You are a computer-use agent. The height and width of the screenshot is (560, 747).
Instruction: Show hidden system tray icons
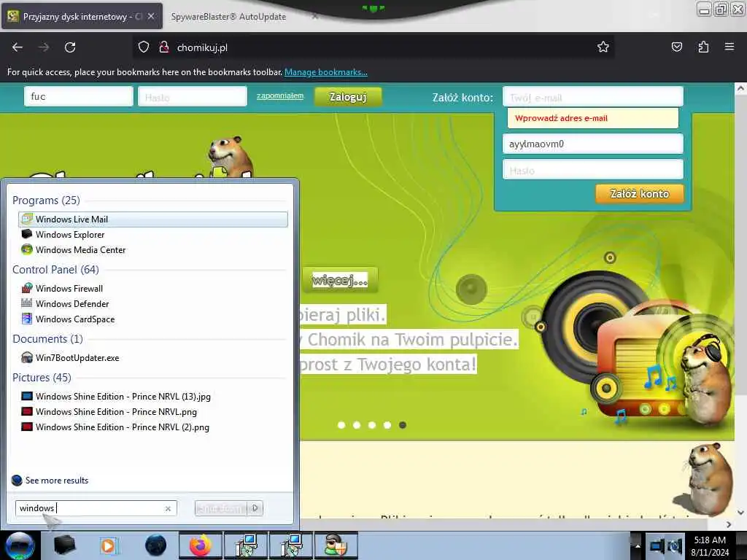[637, 545]
